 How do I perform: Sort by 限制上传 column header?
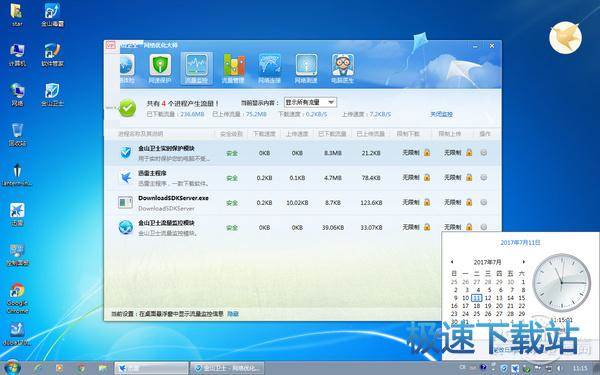point(449,134)
